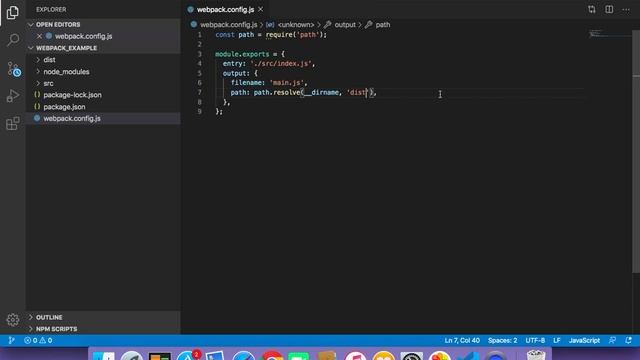Click the path breadcrumb segment
640x360 pixels.
coord(382,24)
